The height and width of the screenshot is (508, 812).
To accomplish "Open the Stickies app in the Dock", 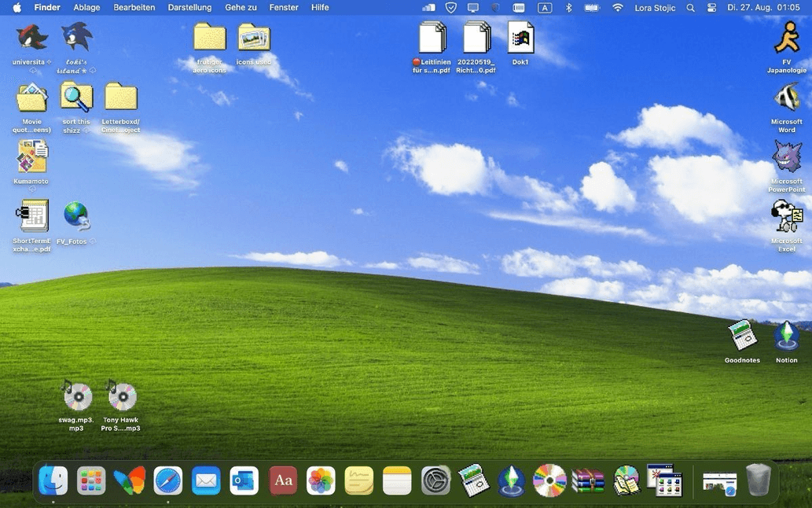I will [359, 480].
